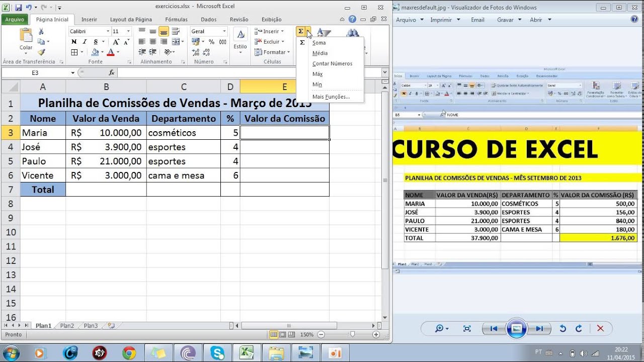Toggle Bold (N) formatting
This screenshot has width=644, height=362.
click(74, 42)
